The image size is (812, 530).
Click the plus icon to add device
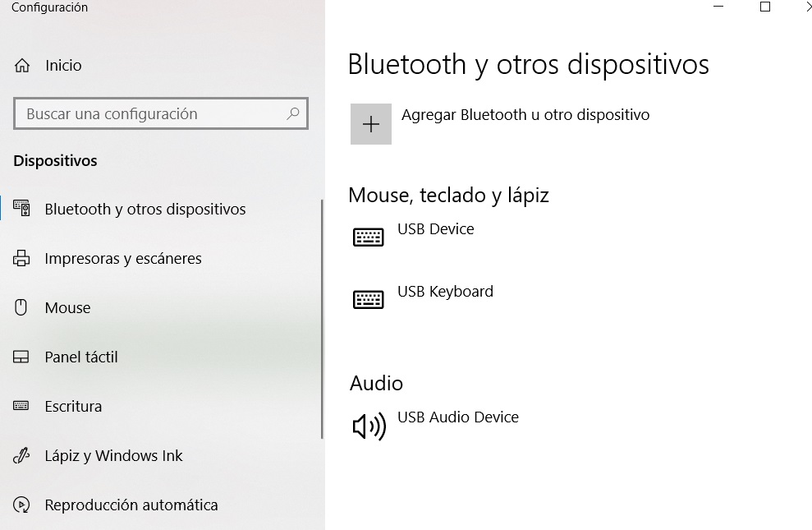pos(371,124)
